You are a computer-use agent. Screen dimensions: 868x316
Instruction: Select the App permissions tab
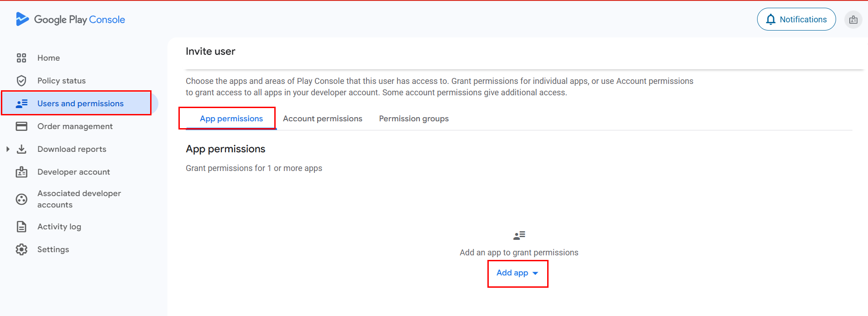pyautogui.click(x=231, y=119)
